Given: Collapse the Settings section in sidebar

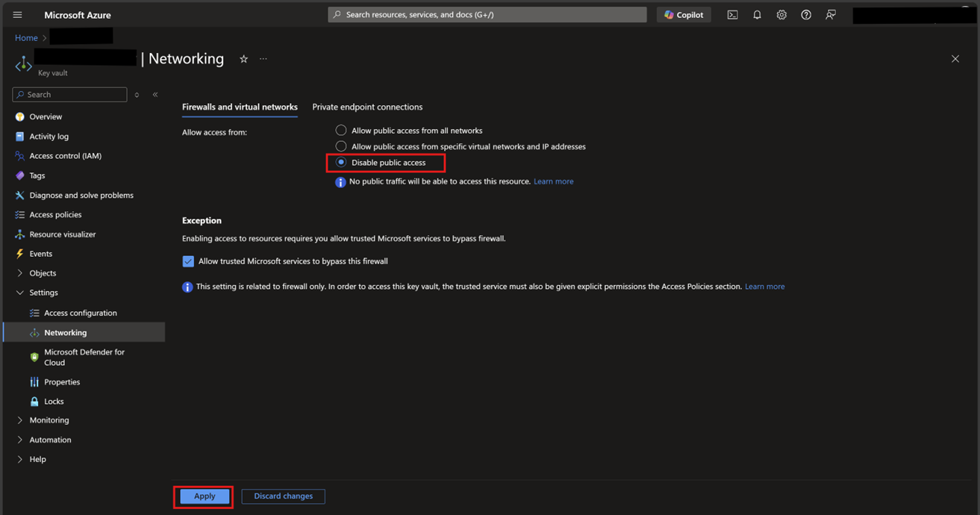Looking at the screenshot, I should (x=20, y=293).
